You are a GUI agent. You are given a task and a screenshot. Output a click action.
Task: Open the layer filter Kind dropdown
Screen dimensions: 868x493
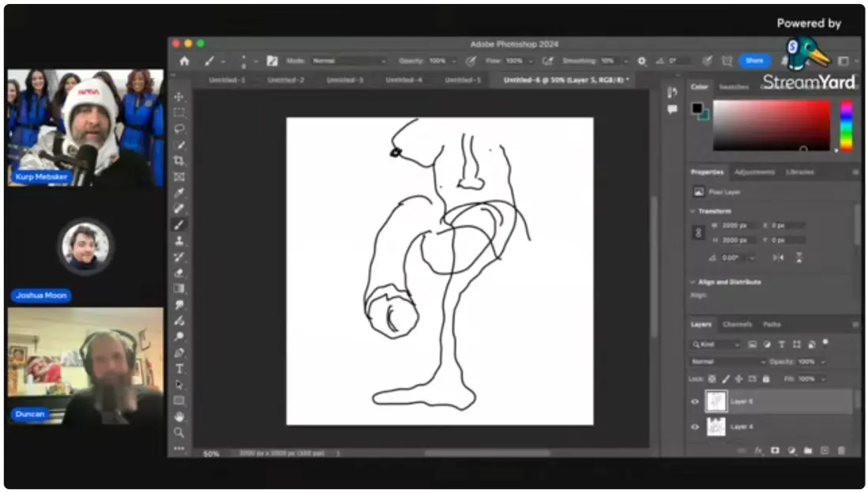pyautogui.click(x=716, y=344)
